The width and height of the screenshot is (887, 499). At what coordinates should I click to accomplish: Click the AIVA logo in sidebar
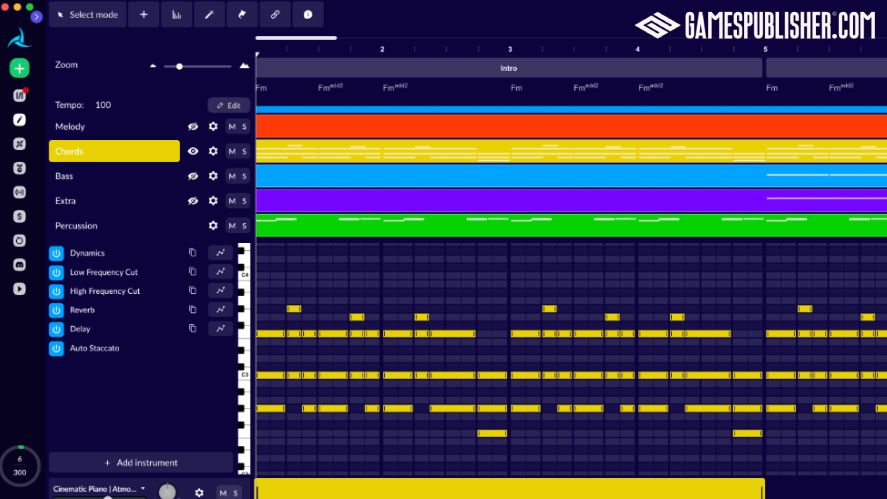point(19,38)
